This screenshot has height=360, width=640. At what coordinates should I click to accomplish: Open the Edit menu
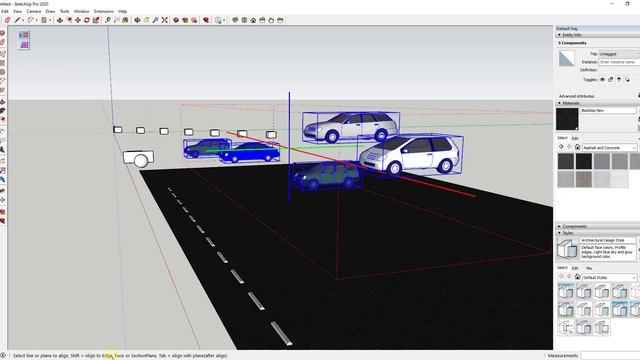pos(5,11)
